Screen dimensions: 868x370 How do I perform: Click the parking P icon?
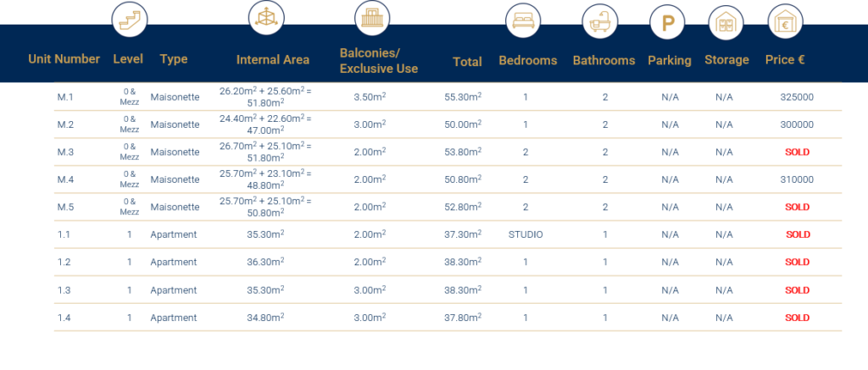coord(668,22)
